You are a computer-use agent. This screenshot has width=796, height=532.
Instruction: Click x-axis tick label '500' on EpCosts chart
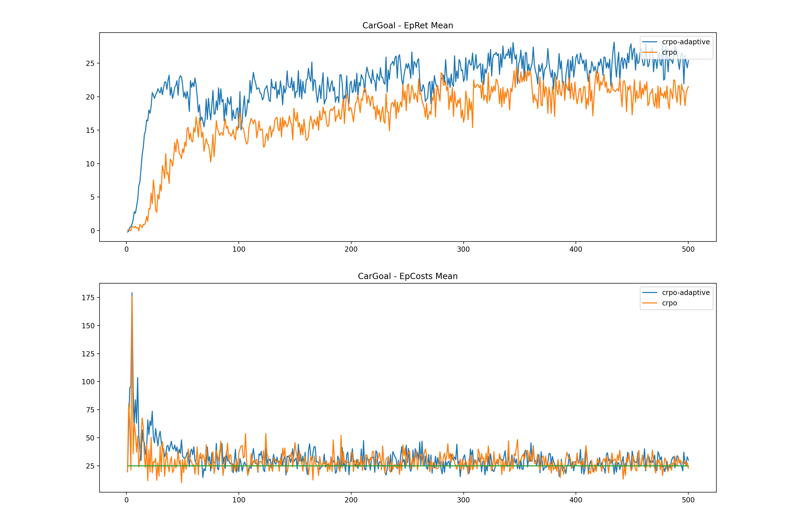tap(688, 500)
